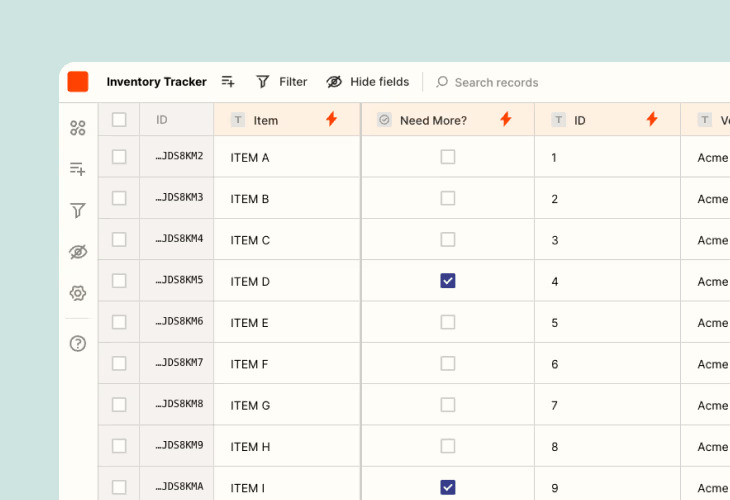Toggle select-all checkbox in header row
730x500 pixels.
coord(119,120)
